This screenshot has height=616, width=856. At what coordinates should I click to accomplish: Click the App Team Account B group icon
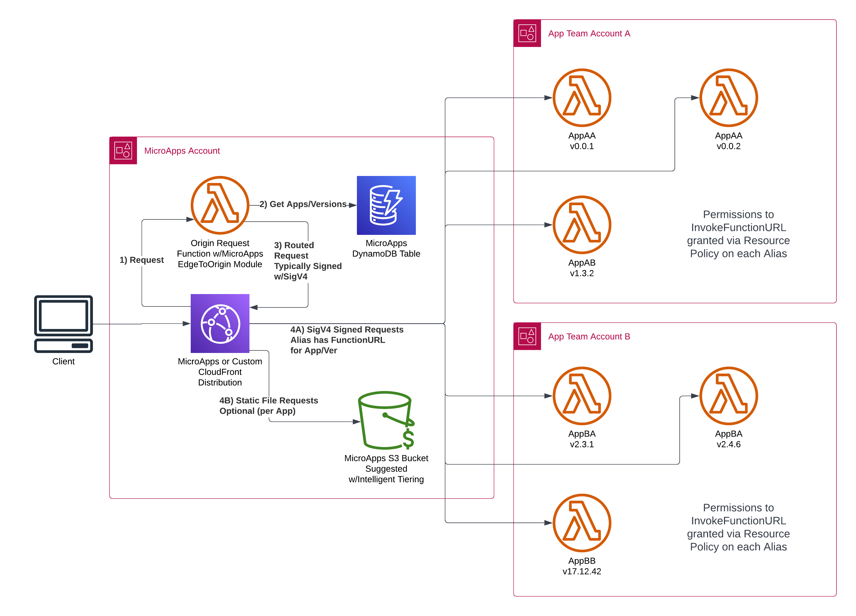pyautogui.click(x=527, y=336)
